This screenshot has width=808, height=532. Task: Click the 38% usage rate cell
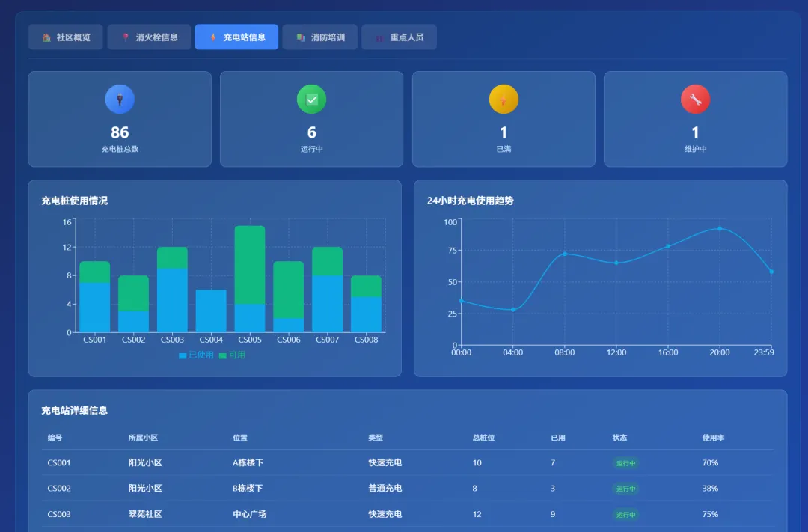(710, 488)
